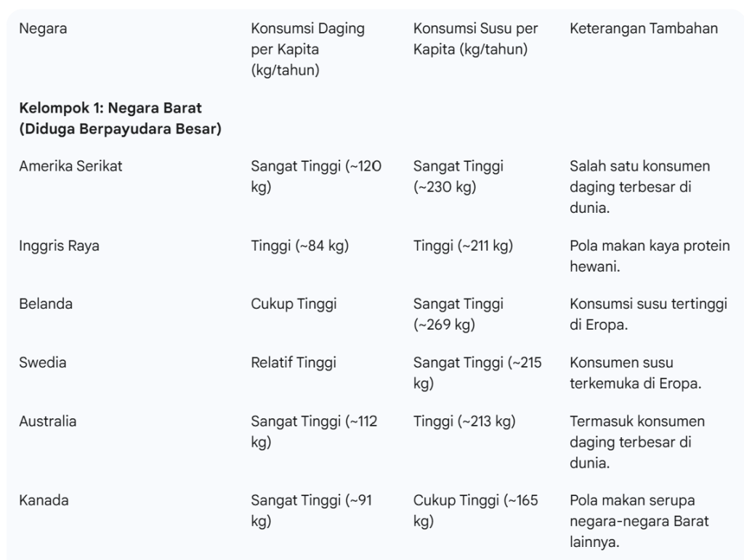Screen dimensions: 744x560
Task: Click the Keterangan Tambahan header
Action: click(643, 28)
